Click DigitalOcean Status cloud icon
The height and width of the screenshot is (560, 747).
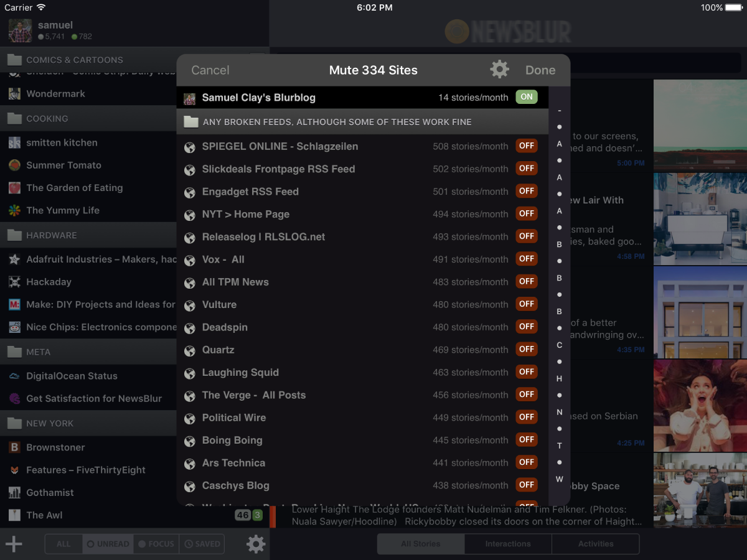14,376
